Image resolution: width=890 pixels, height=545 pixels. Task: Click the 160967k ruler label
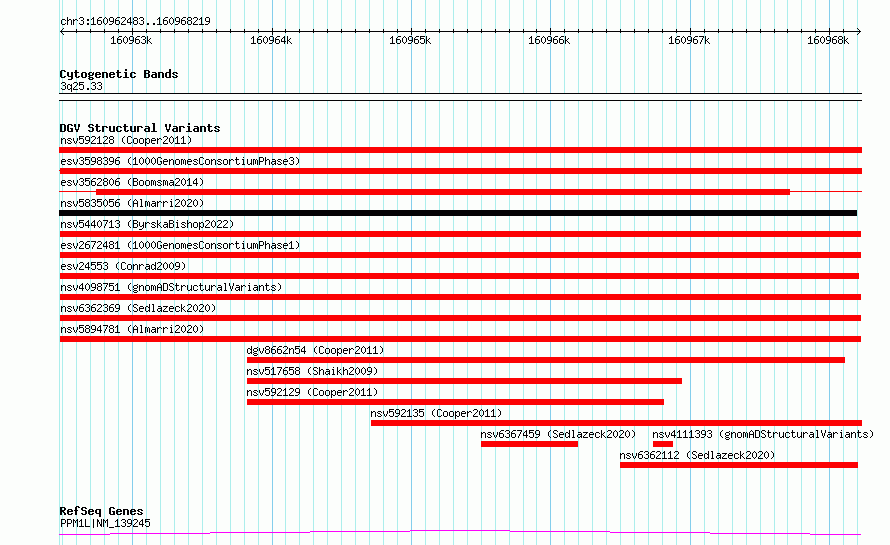click(x=689, y=40)
